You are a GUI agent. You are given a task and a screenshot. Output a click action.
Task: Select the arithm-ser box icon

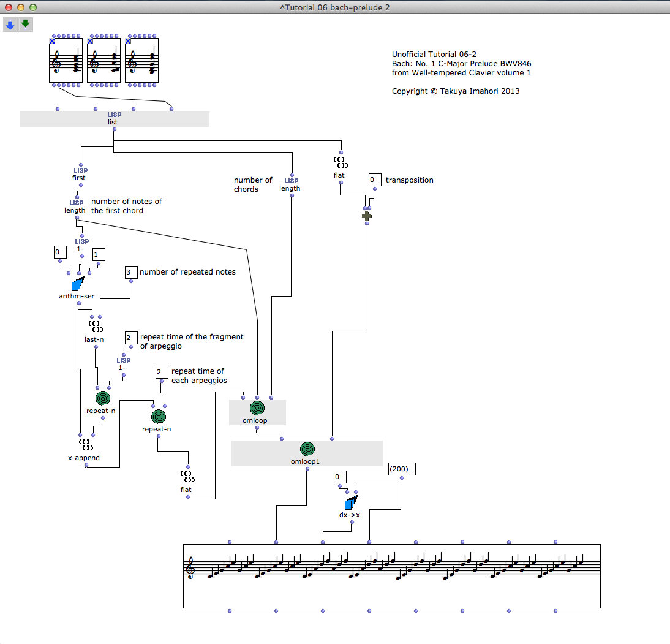tap(77, 284)
